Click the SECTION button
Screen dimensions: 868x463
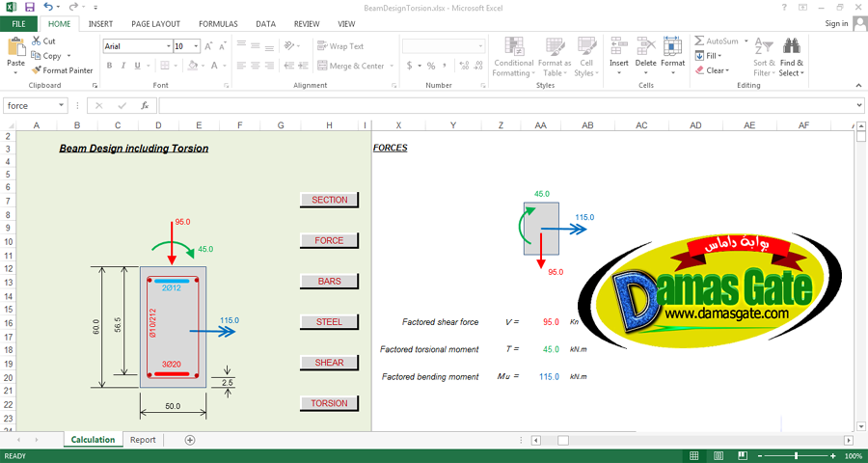coord(330,200)
